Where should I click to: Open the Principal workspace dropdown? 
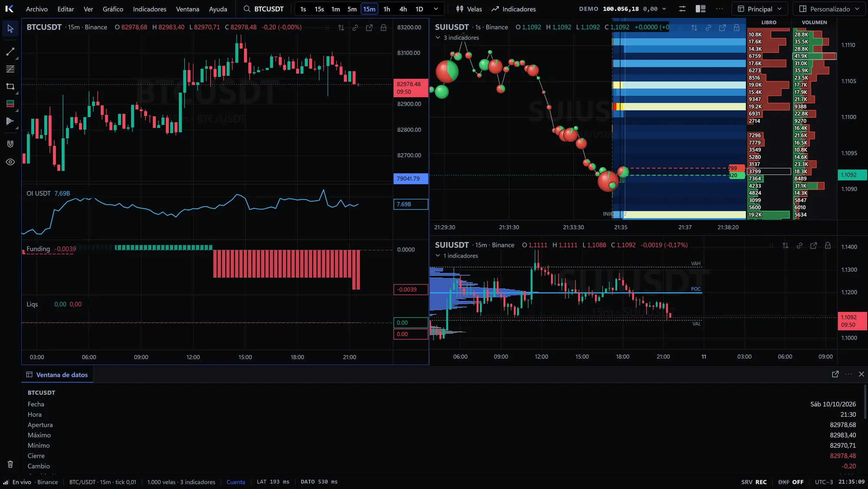(759, 9)
